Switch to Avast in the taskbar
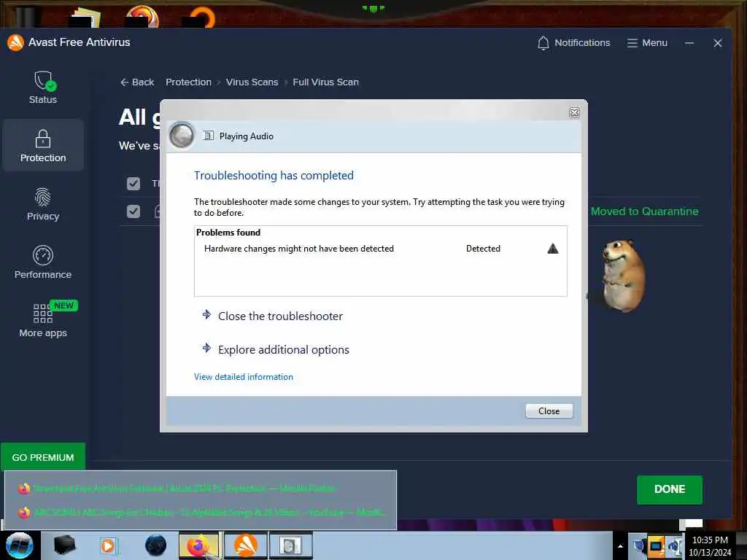Viewport: 747px width, 560px height. (x=245, y=545)
